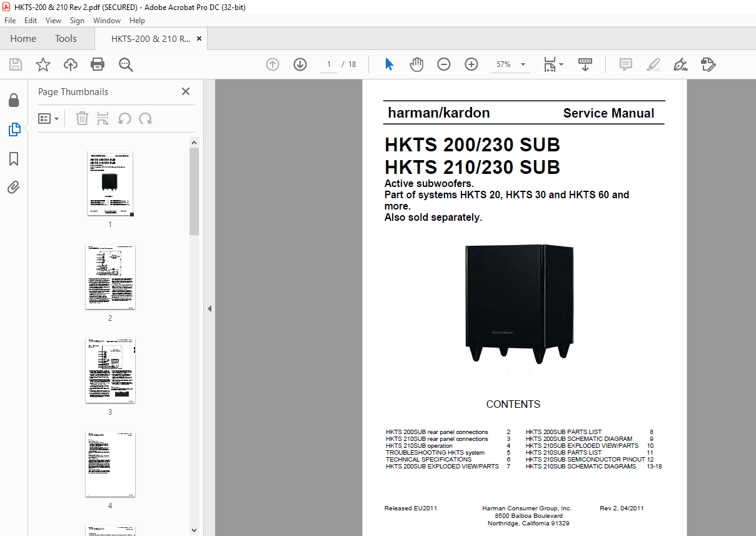Click 'TECHNICAL SPECIFICATIONS' contents entry
Image resolution: width=756 pixels, height=536 pixels.
(x=428, y=460)
